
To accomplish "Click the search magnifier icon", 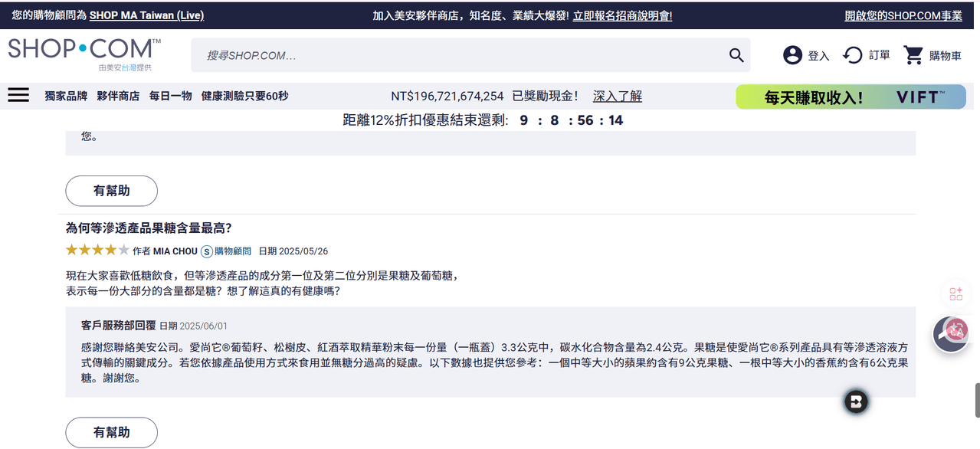I will click(736, 55).
